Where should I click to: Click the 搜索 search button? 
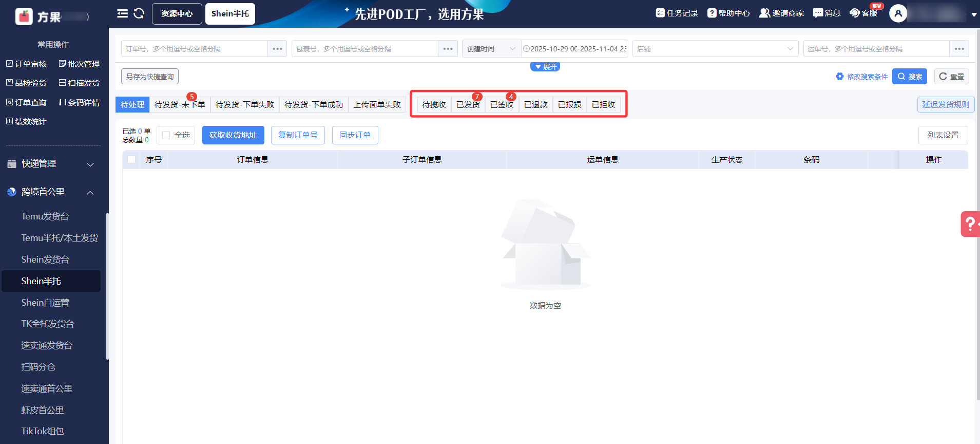pyautogui.click(x=910, y=77)
